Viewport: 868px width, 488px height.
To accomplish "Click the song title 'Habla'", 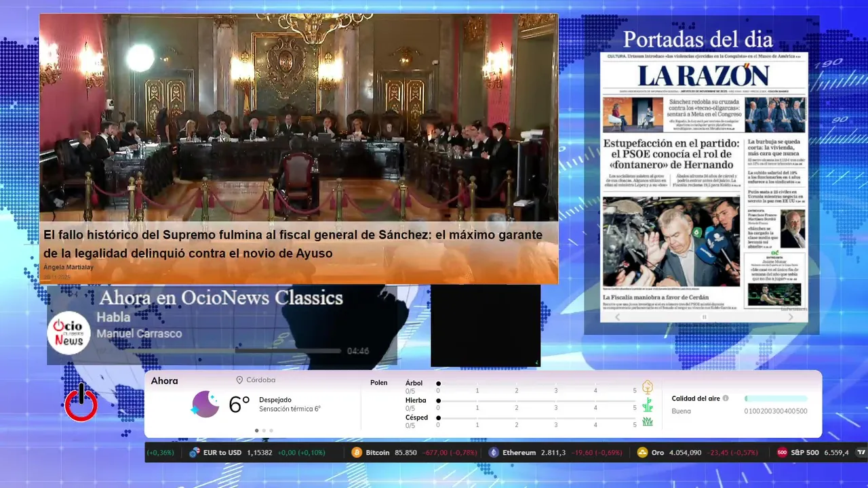I will click(113, 317).
